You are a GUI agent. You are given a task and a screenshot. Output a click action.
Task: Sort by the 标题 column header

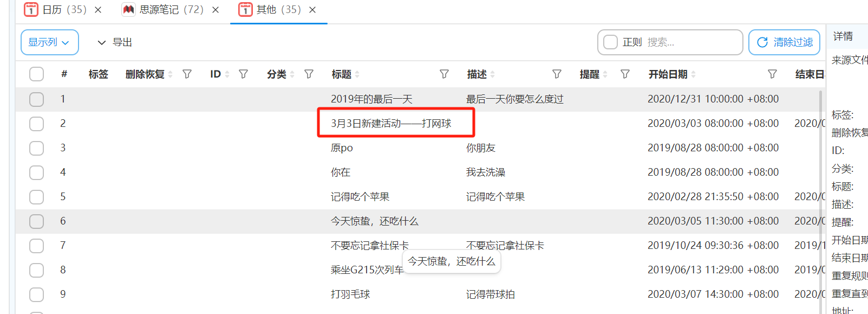(x=342, y=74)
